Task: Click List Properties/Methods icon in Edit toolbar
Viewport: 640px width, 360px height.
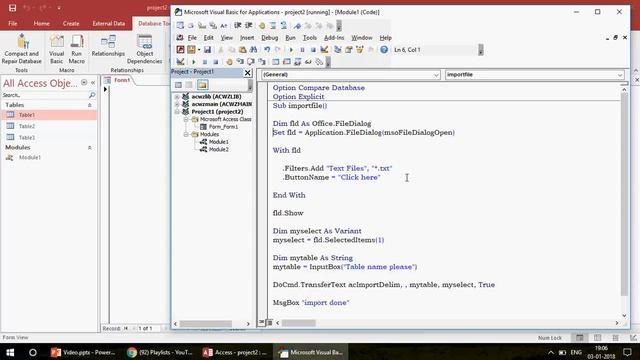Action: [x=180, y=25]
